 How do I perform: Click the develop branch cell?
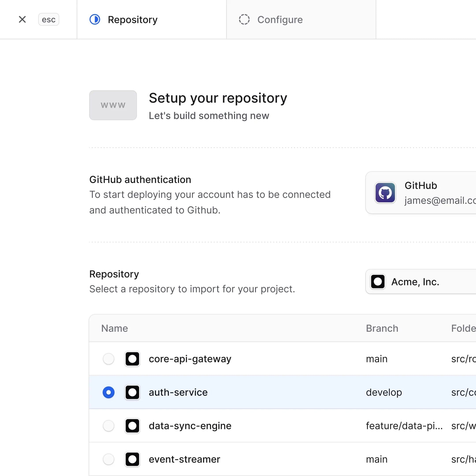(x=384, y=393)
